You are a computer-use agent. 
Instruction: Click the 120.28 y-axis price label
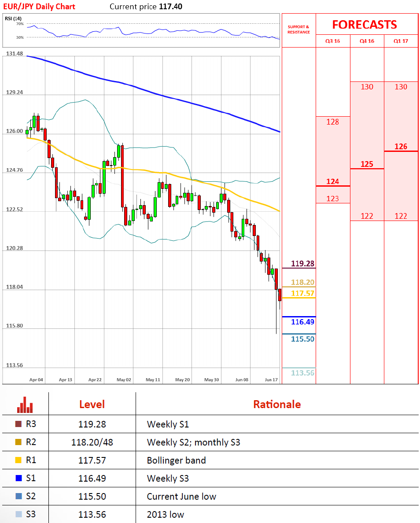(x=15, y=248)
